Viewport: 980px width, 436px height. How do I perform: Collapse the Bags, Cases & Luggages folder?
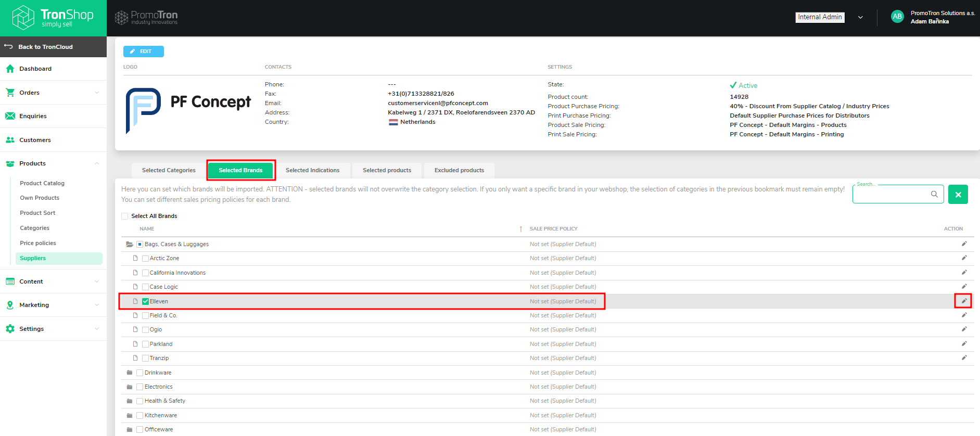click(x=130, y=244)
